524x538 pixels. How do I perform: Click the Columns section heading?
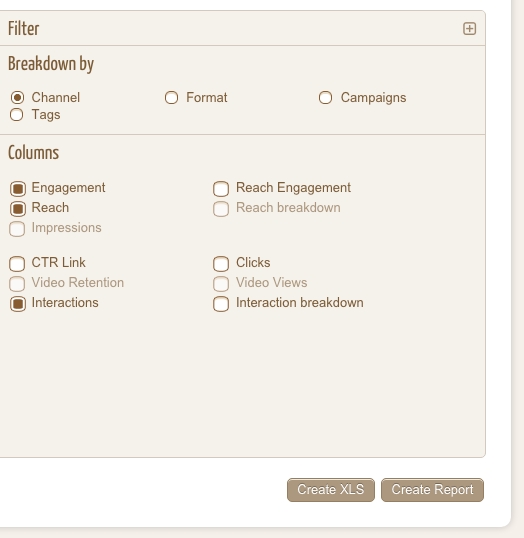point(34,153)
